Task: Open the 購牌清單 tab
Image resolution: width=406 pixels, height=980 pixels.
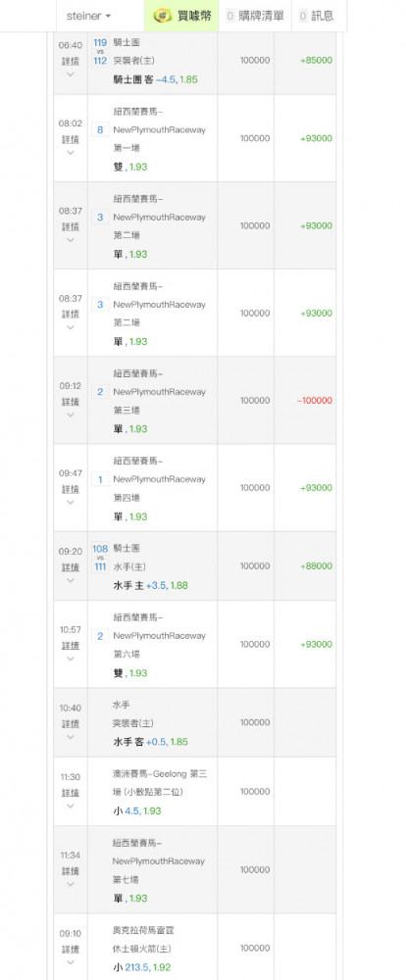Action: pos(255,16)
